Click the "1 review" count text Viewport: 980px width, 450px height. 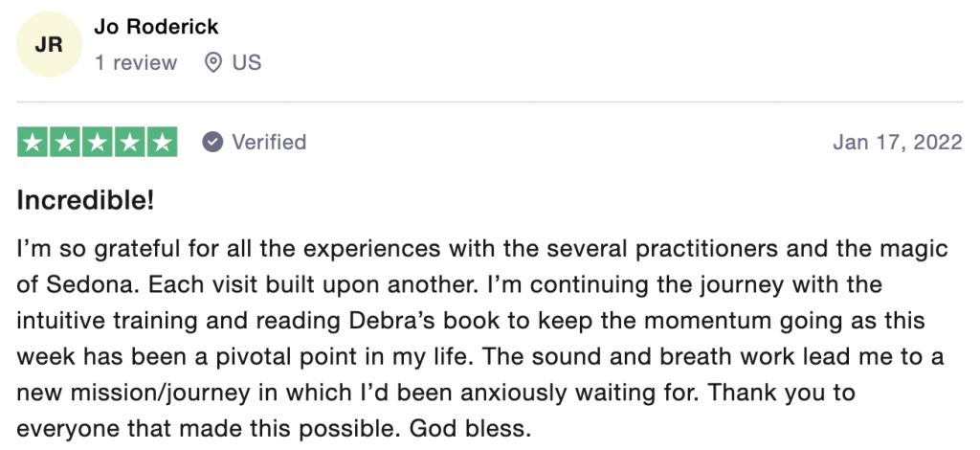point(136,63)
